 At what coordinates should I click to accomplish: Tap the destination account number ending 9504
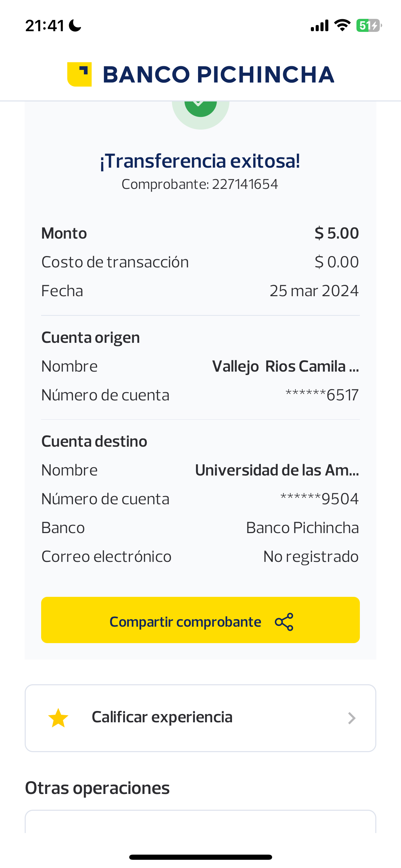coord(319,499)
